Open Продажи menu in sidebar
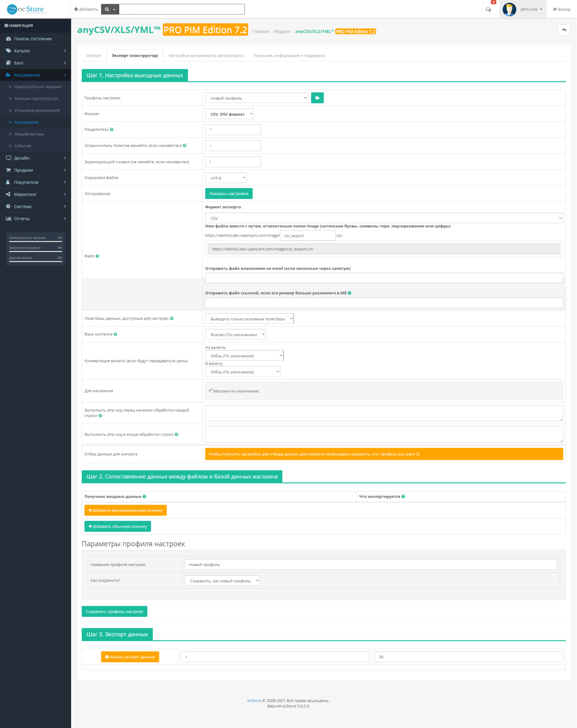This screenshot has height=728, width=577. (x=36, y=170)
